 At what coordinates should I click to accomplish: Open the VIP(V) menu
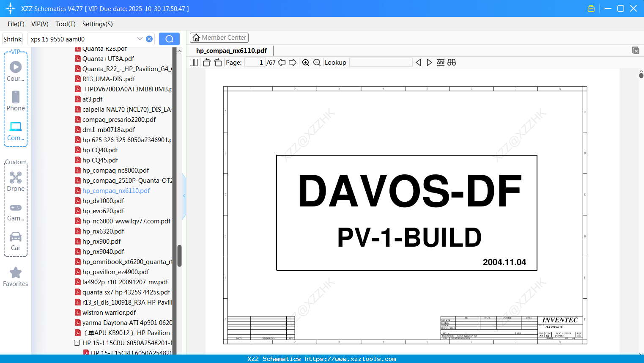click(40, 24)
